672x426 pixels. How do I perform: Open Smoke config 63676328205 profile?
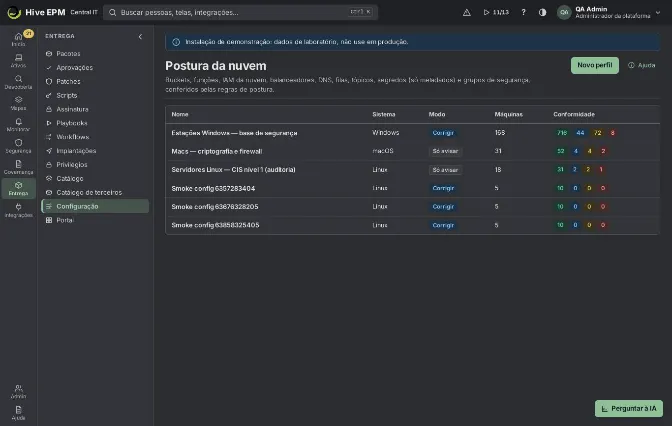[215, 207]
